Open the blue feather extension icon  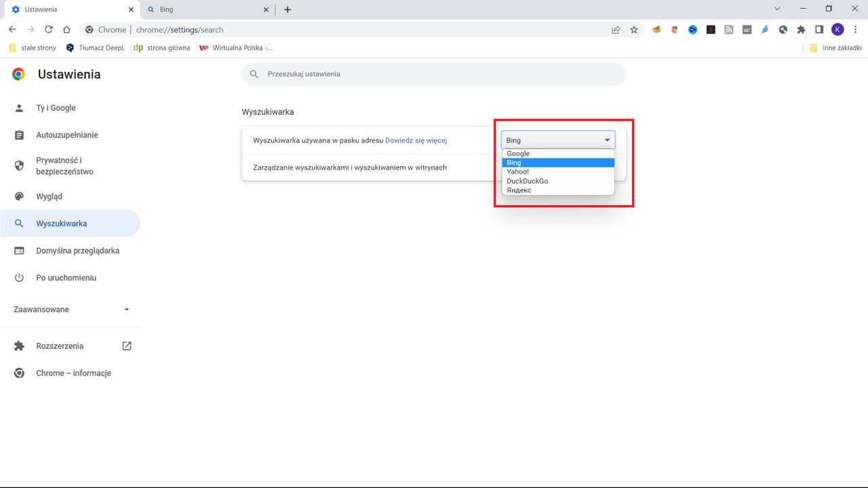pos(765,30)
